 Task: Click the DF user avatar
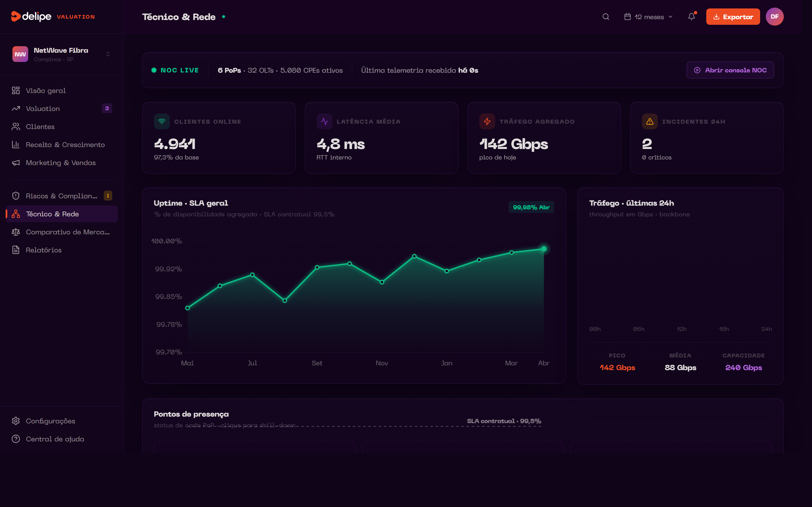775,17
